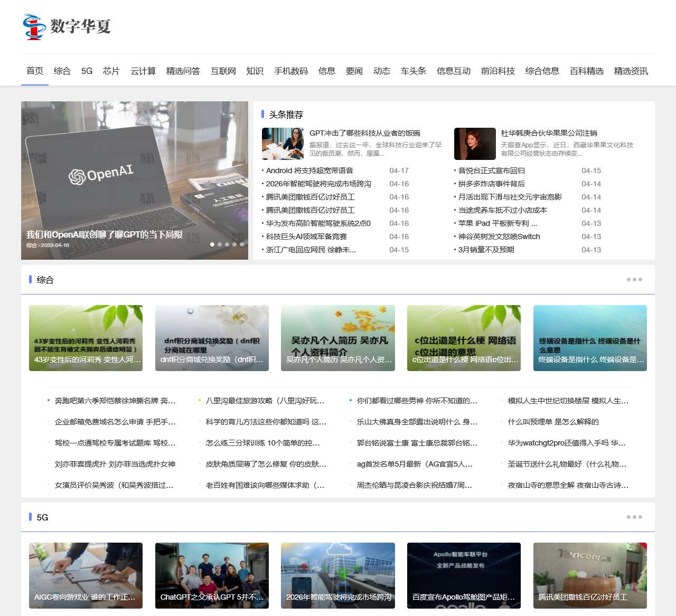
Task: Switch to the 5G navigation tab
Action: (x=87, y=71)
